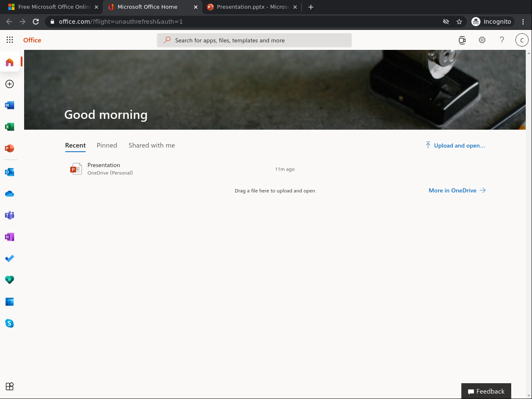Click the Meet Now camera icon
Viewport: 532px width, 399px height.
coord(462,40)
